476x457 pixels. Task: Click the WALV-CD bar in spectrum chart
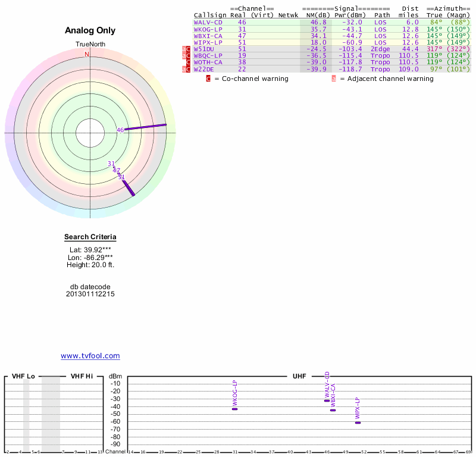[x=327, y=401]
